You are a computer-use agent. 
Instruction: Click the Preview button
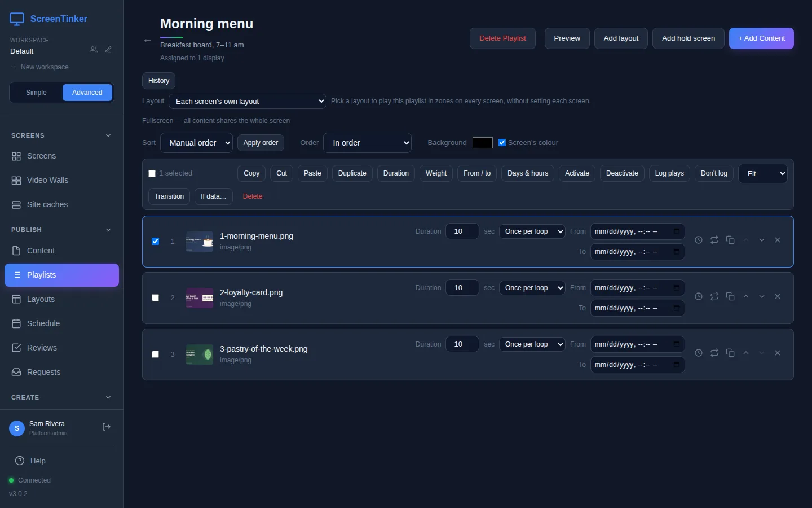[x=567, y=38]
